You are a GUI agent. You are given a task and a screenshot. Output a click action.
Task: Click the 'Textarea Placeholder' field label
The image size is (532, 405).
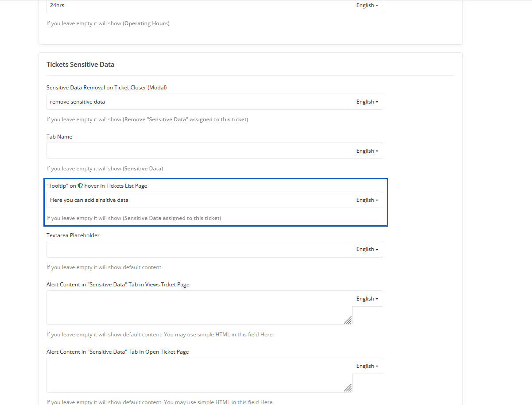[73, 235]
